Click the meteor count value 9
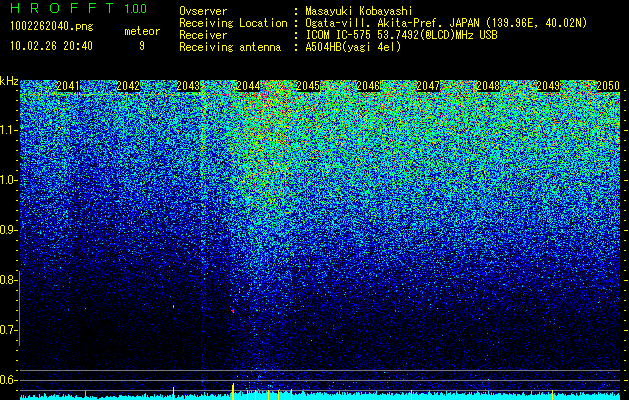 tap(142, 46)
